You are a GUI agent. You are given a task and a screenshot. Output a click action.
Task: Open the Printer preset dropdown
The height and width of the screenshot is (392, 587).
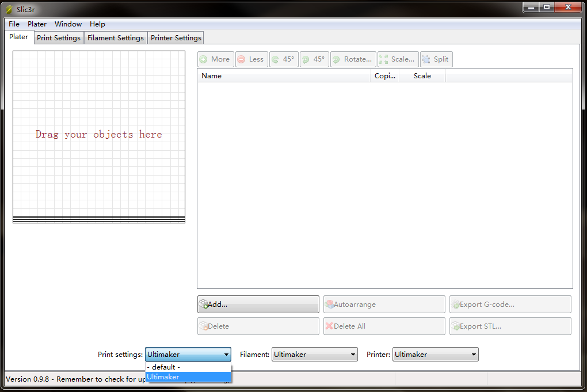436,354
